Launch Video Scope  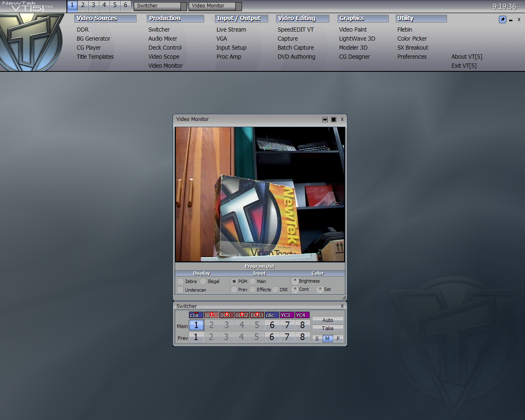pyautogui.click(x=164, y=57)
